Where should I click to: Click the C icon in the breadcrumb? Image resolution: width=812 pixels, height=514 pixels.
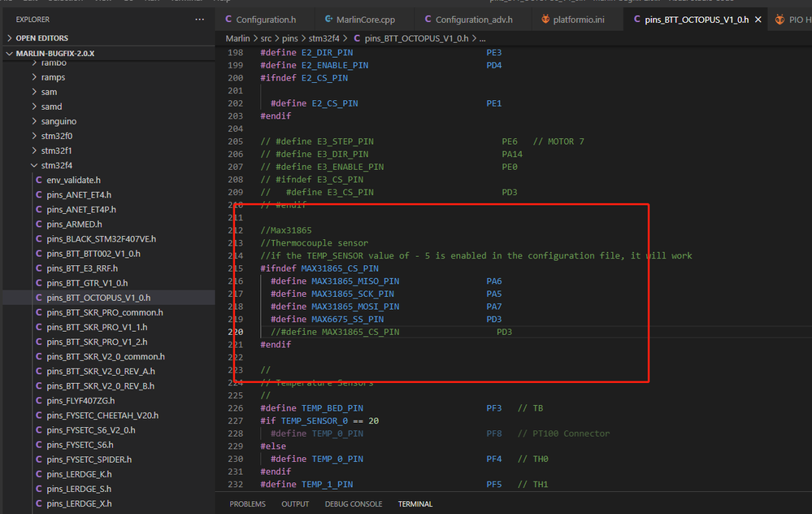click(357, 38)
